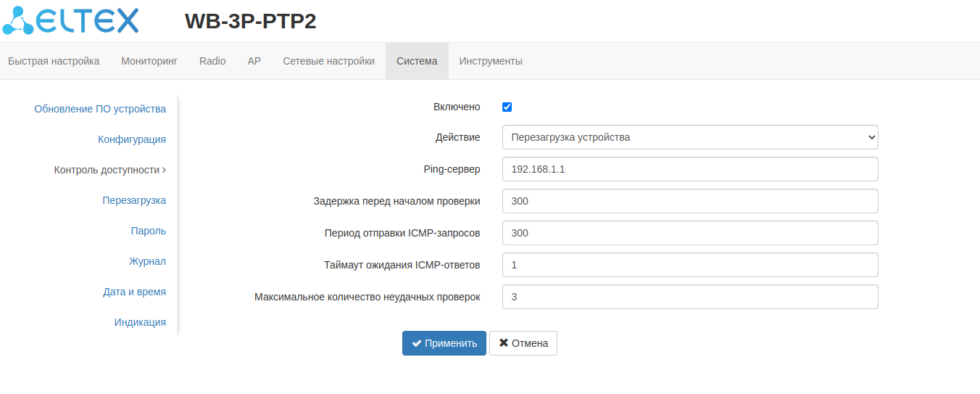The width and height of the screenshot is (980, 394).
Task: Uncheck the Включено checkbox
Action: pos(507,107)
